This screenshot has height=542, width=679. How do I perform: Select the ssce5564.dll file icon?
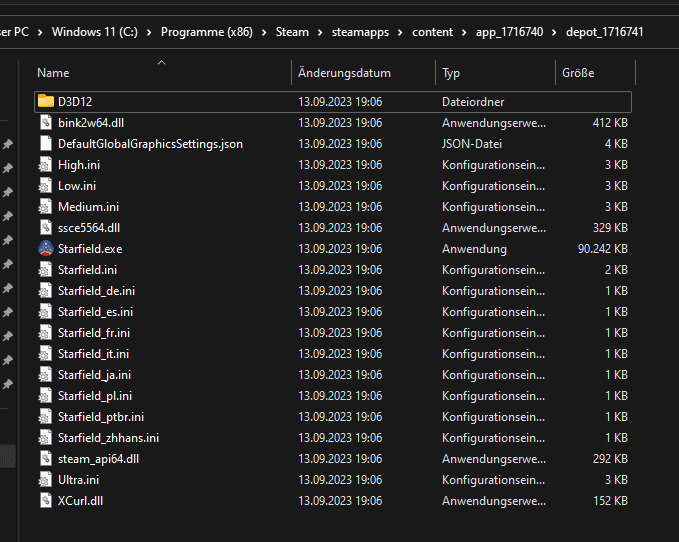pyautogui.click(x=45, y=228)
